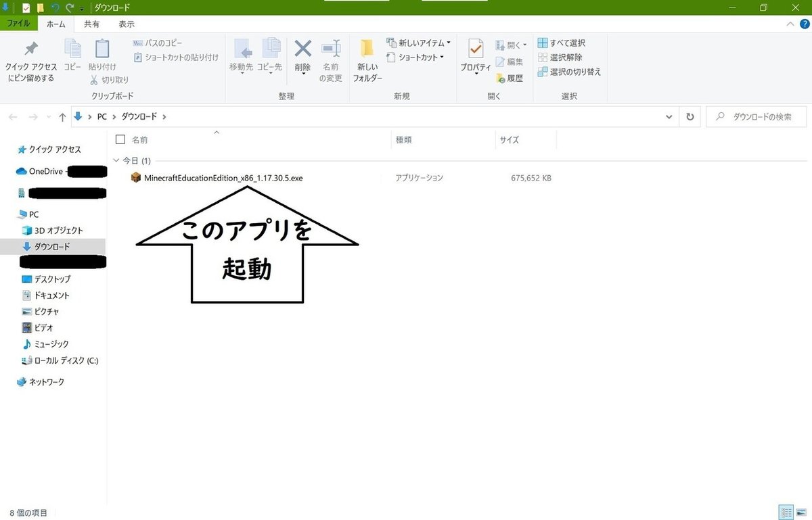The height and width of the screenshot is (520, 812).
Task: Open the Open (開く) dropdown in ribbon
Action: (x=511, y=45)
